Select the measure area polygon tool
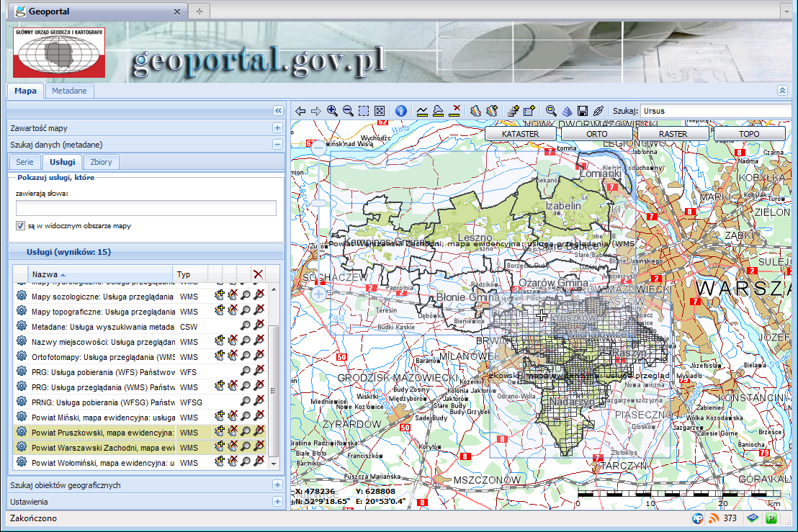Image resolution: width=798 pixels, height=532 pixels. pyautogui.click(x=438, y=111)
